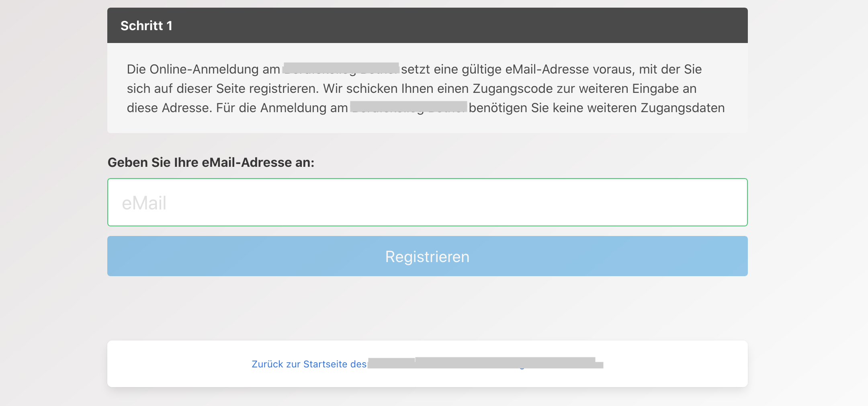This screenshot has height=406, width=868.
Task: Click the phrase mit der Sie
Action: pyautogui.click(x=670, y=69)
